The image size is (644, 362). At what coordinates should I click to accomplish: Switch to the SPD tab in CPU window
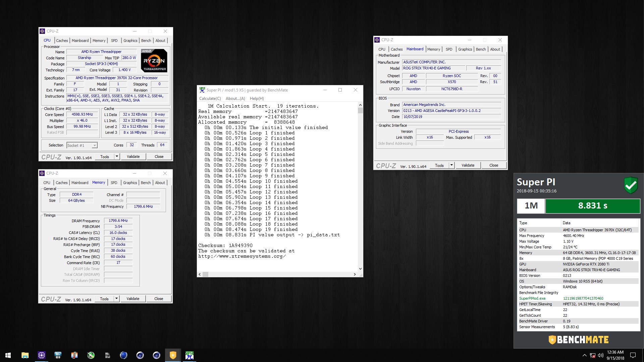(114, 41)
